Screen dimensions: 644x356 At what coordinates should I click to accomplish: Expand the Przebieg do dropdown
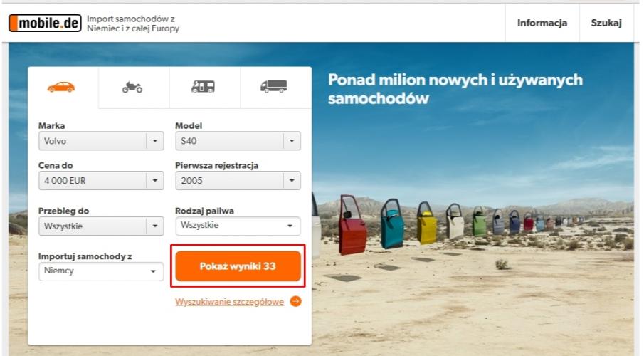pyautogui.click(x=93, y=226)
